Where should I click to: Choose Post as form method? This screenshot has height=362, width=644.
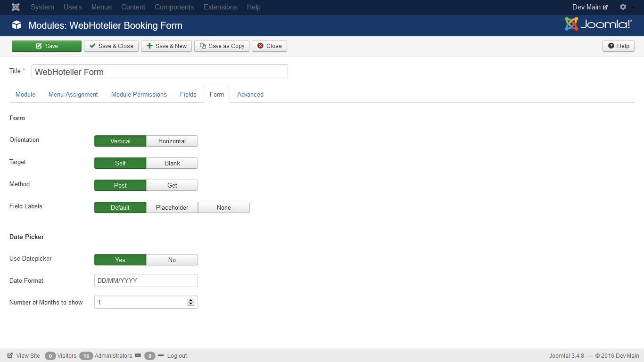tap(120, 185)
